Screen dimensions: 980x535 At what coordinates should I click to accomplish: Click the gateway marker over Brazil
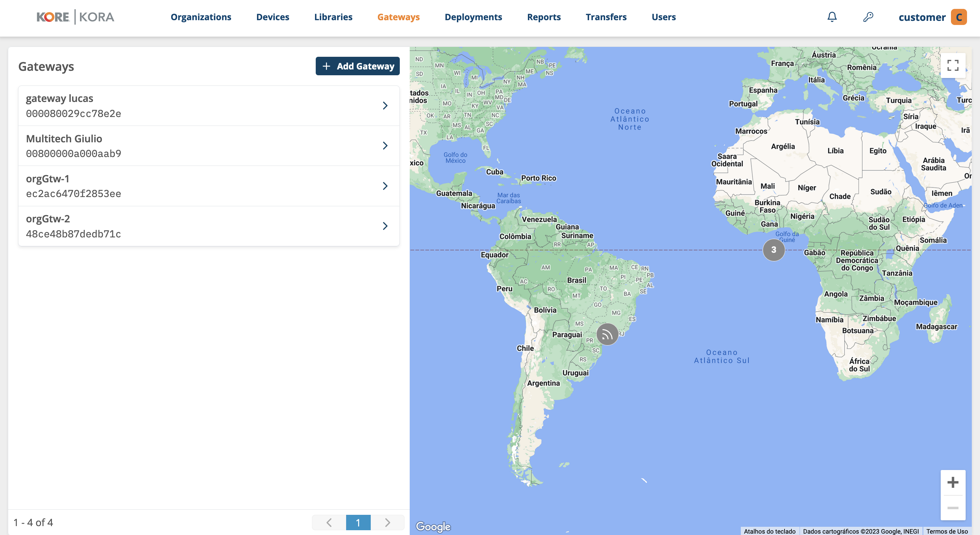tap(607, 334)
